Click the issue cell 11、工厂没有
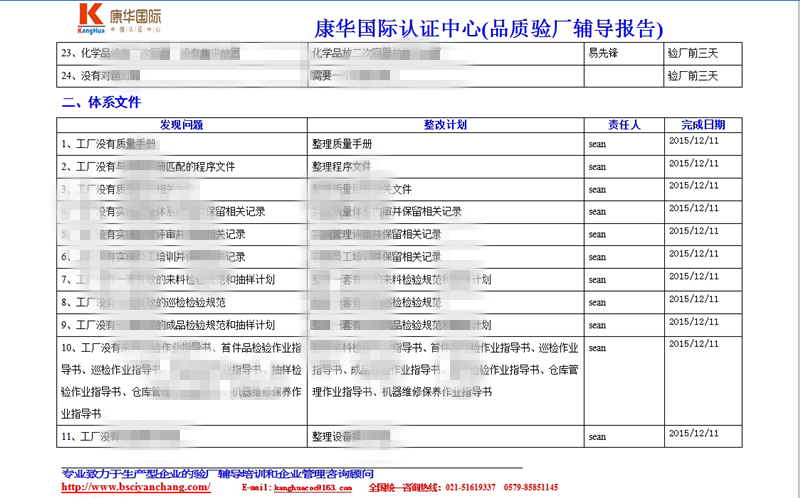Viewport: 800px width, 498px height. click(x=182, y=437)
